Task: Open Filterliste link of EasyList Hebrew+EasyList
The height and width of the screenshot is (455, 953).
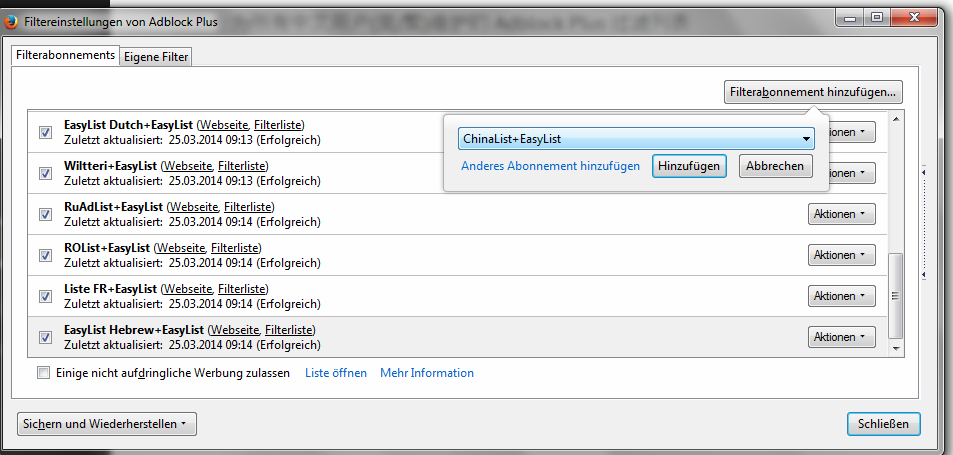Action: (289, 330)
